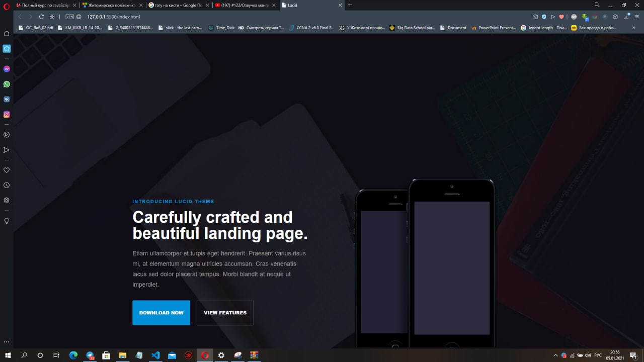This screenshot has height=362, width=644.
Task: Open WhatsApp in the Opera sidebar
Action: pos(7,84)
